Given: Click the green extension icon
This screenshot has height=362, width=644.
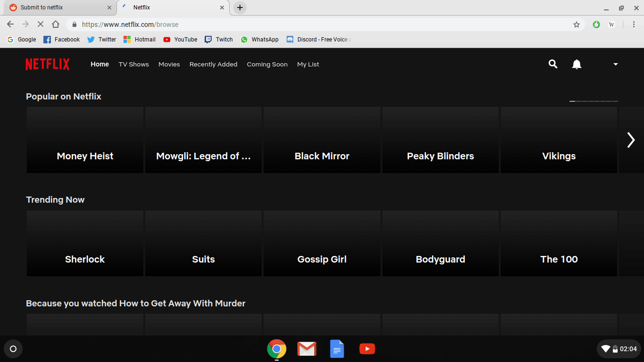Looking at the screenshot, I should (x=596, y=25).
